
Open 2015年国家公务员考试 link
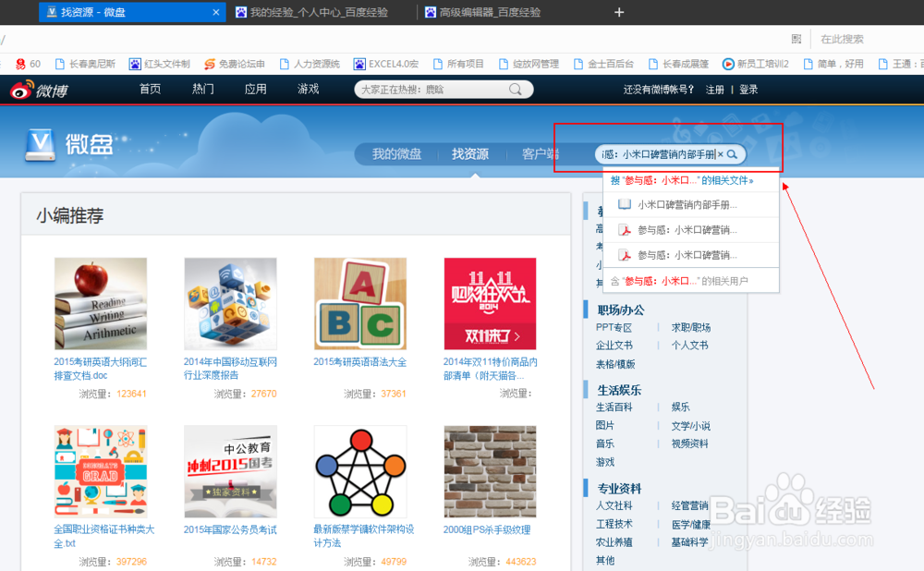tap(230, 529)
